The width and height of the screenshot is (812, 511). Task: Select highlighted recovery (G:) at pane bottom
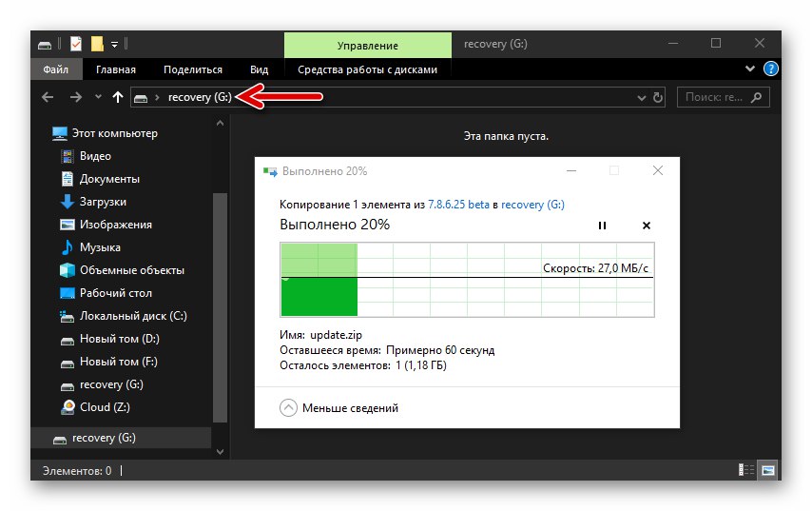click(121, 438)
